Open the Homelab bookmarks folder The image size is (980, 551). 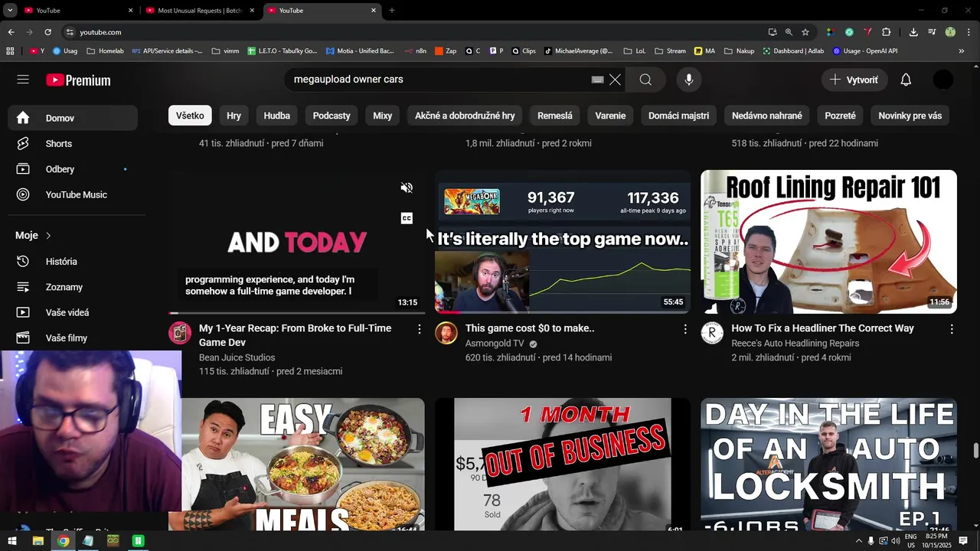click(x=106, y=51)
